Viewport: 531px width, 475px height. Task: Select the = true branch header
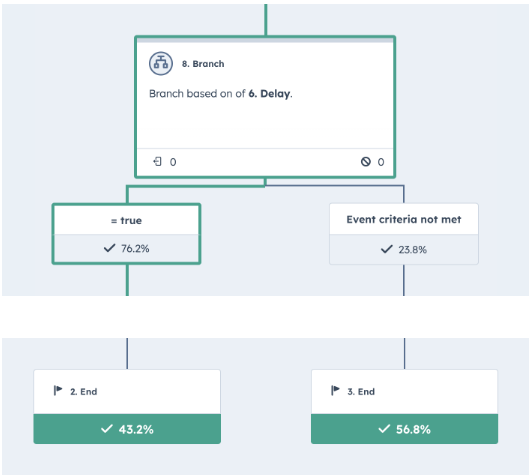pyautogui.click(x=126, y=220)
